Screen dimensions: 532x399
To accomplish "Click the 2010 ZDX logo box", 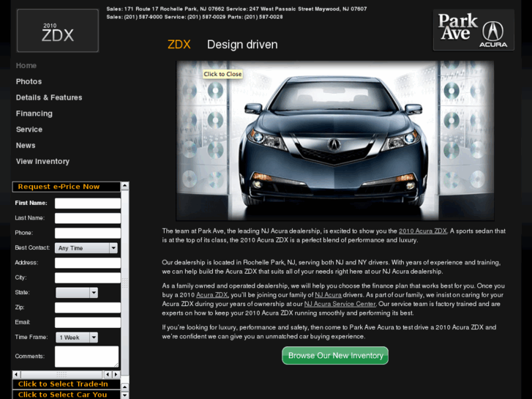I will (58, 31).
